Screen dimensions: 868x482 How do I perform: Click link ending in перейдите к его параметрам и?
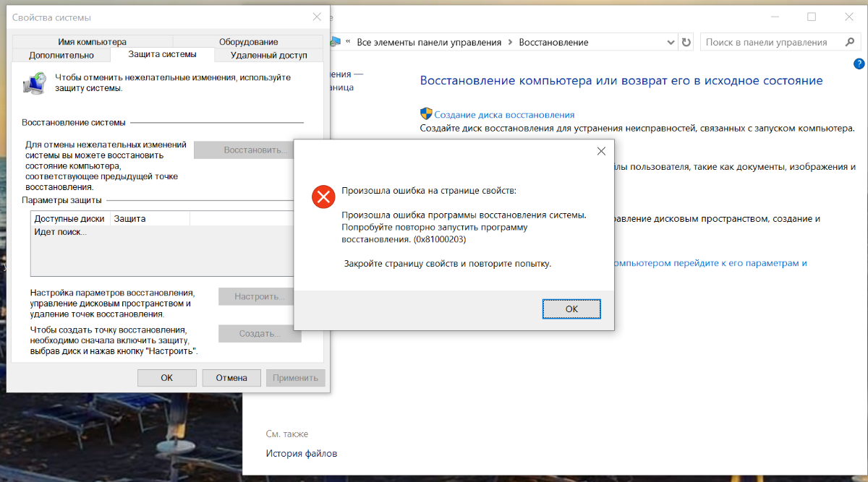711,263
